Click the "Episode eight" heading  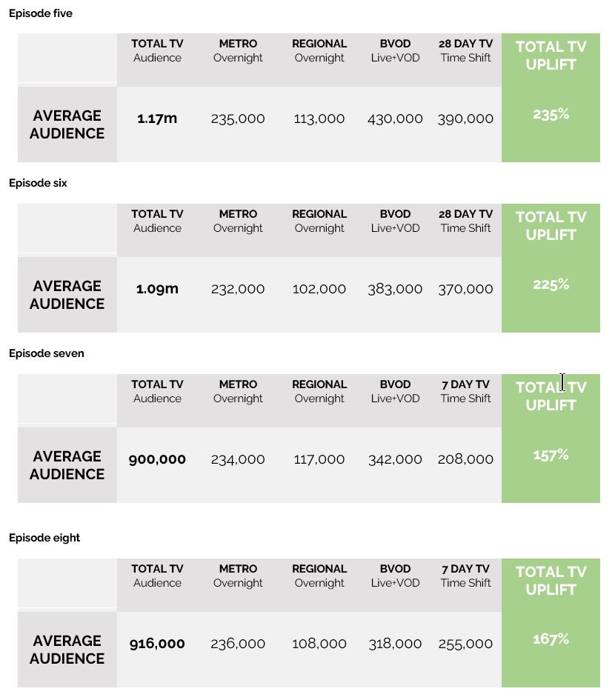[44, 538]
